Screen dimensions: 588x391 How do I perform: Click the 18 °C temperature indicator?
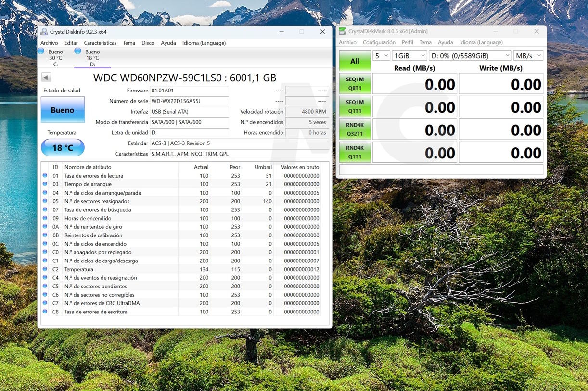pos(63,147)
